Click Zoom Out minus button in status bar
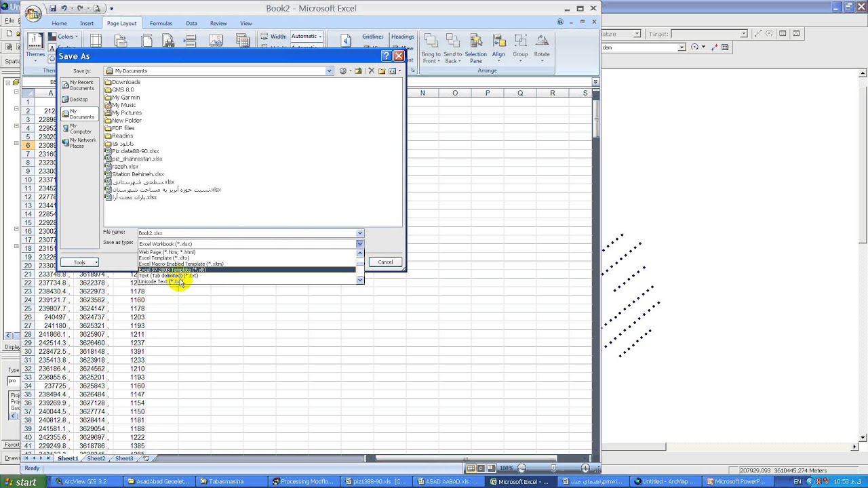This screenshot has width=868, height=488. tap(521, 468)
